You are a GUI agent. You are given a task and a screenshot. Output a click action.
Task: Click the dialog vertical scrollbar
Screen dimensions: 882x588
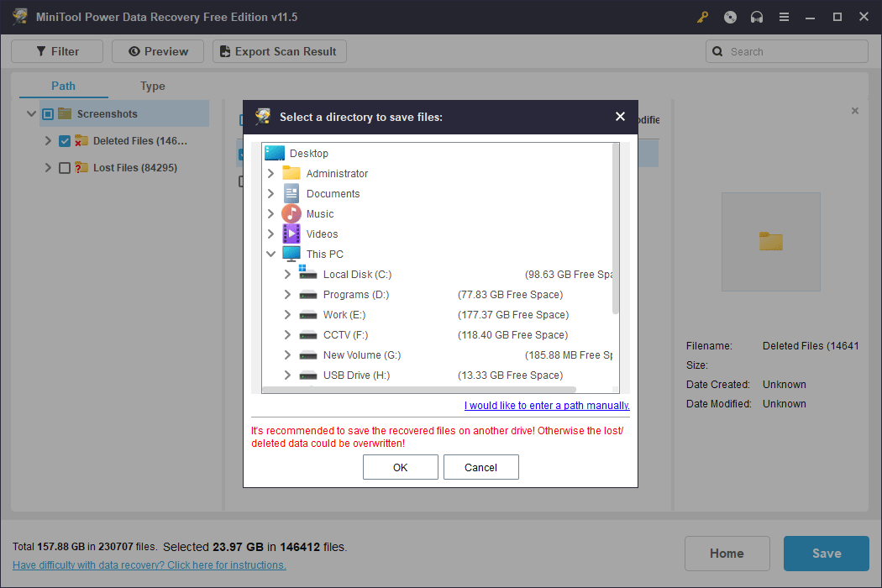pyautogui.click(x=616, y=229)
